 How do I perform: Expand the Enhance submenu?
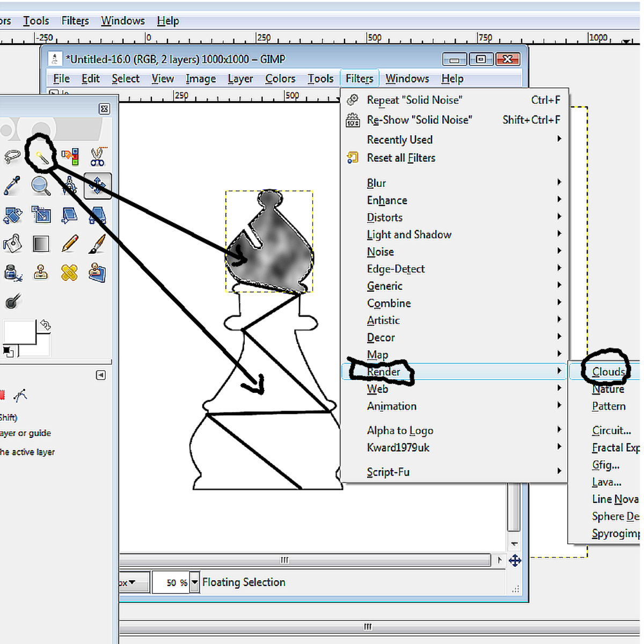click(x=454, y=200)
